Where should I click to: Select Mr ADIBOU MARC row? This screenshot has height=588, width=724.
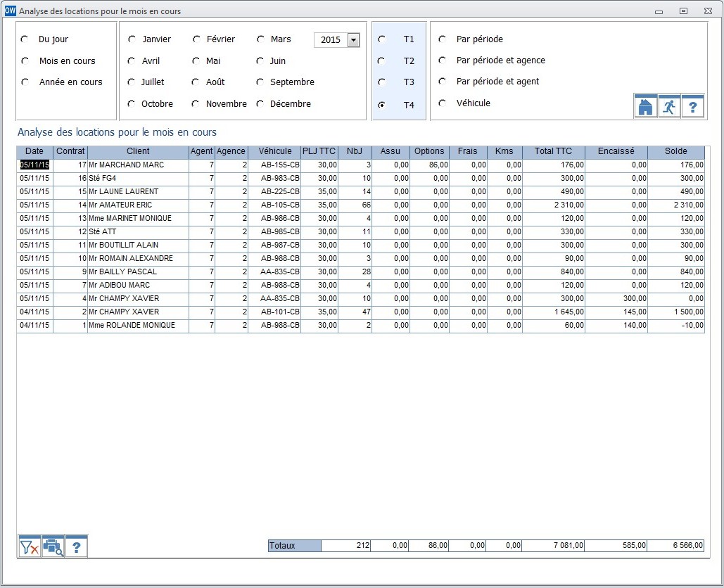[x=361, y=286]
